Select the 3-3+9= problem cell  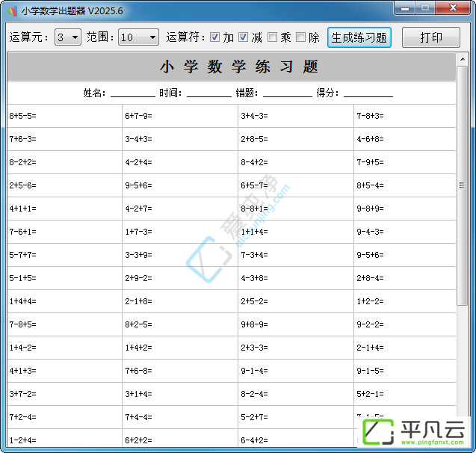180,255
